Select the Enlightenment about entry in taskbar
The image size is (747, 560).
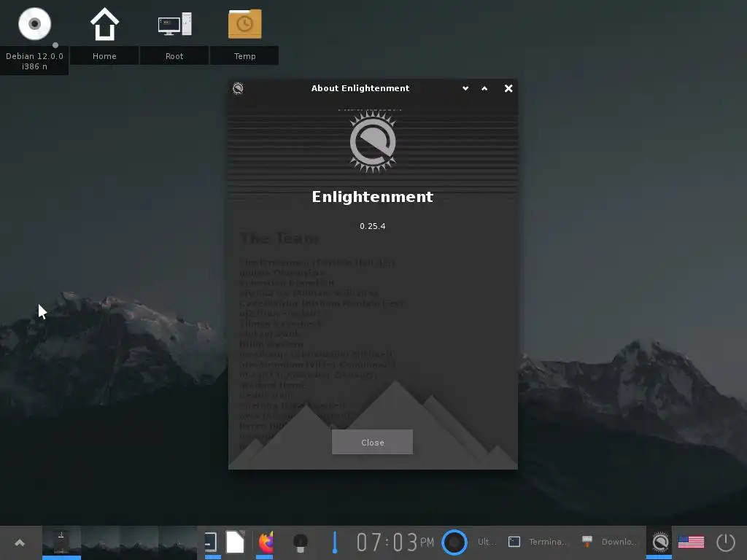pos(659,542)
